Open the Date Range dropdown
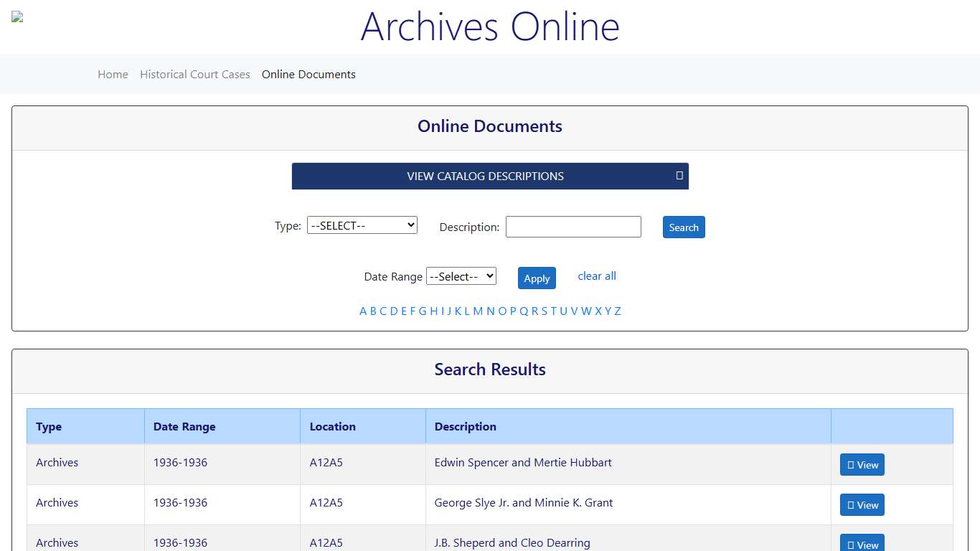The image size is (980, 551). point(461,275)
